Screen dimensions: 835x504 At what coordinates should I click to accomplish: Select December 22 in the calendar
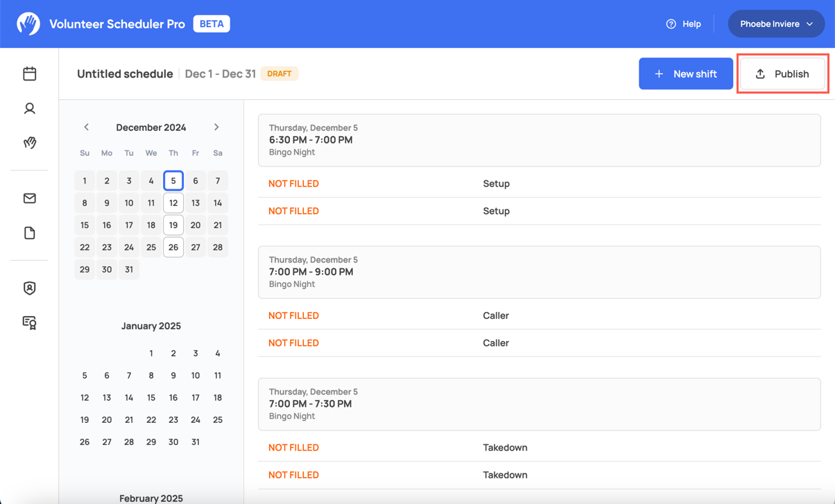coord(85,247)
